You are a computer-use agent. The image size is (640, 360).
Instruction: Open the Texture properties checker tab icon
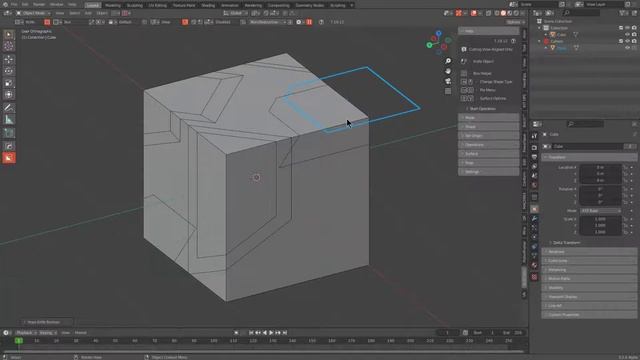[534, 277]
